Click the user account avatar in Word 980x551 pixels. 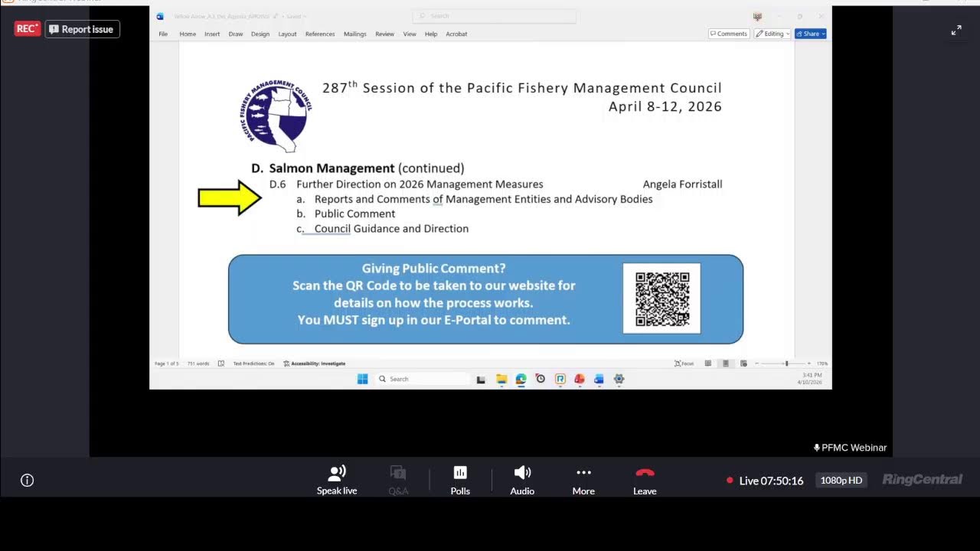tap(758, 16)
